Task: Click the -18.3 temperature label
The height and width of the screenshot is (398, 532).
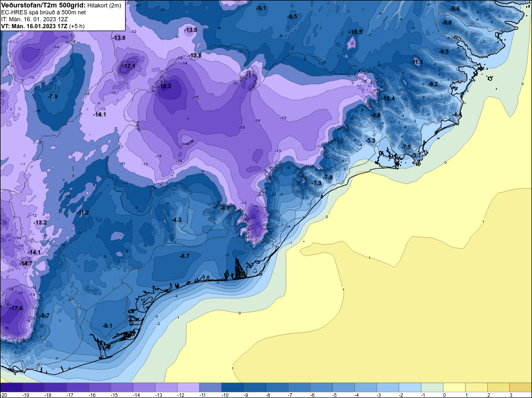Action: point(165,86)
